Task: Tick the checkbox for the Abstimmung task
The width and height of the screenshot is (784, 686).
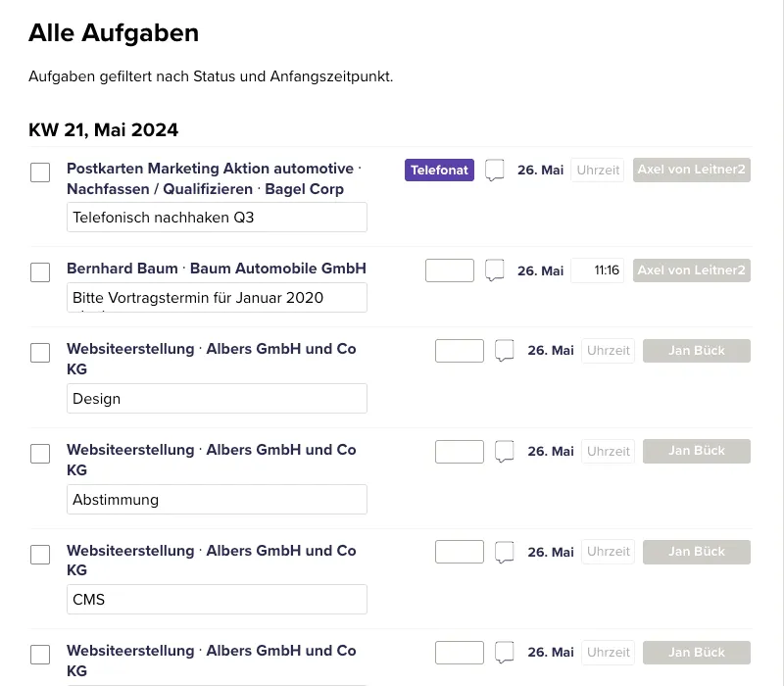Action: point(40,454)
